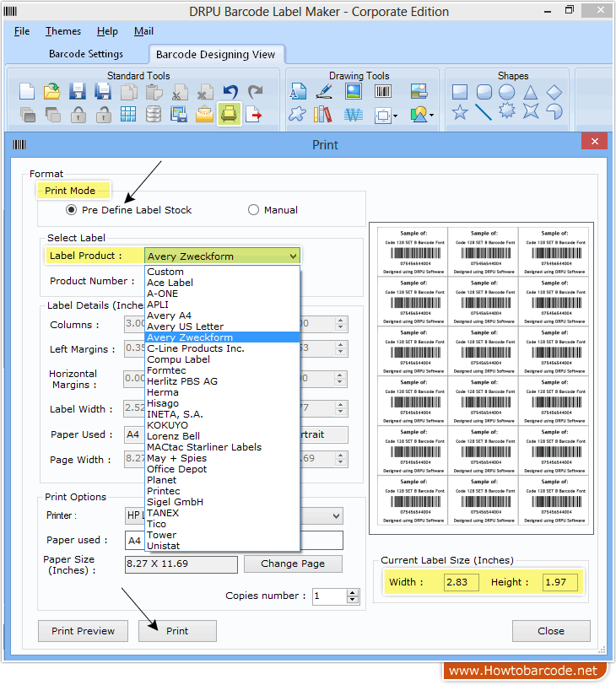The image size is (616, 685).
Task: Click the Undo arrow icon
Action: pos(230,92)
